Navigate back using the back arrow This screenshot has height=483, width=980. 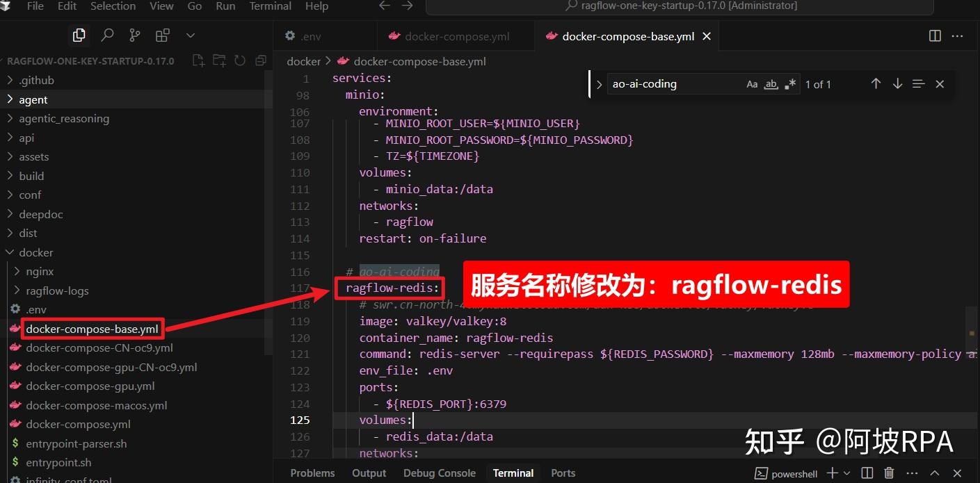pos(384,6)
